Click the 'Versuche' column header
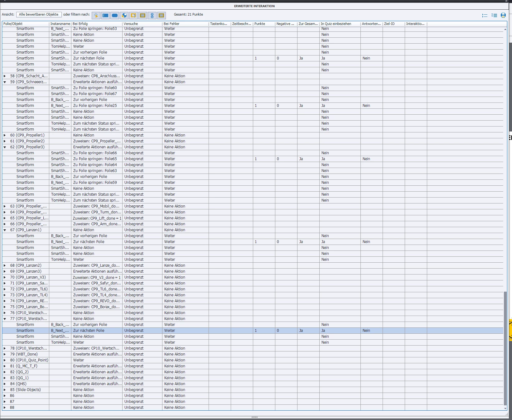 click(x=142, y=24)
